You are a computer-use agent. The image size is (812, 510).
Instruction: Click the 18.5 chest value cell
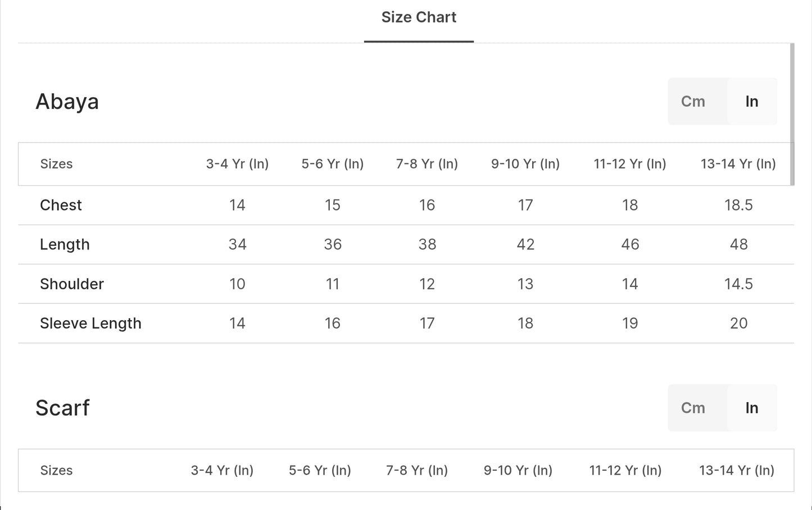click(738, 205)
